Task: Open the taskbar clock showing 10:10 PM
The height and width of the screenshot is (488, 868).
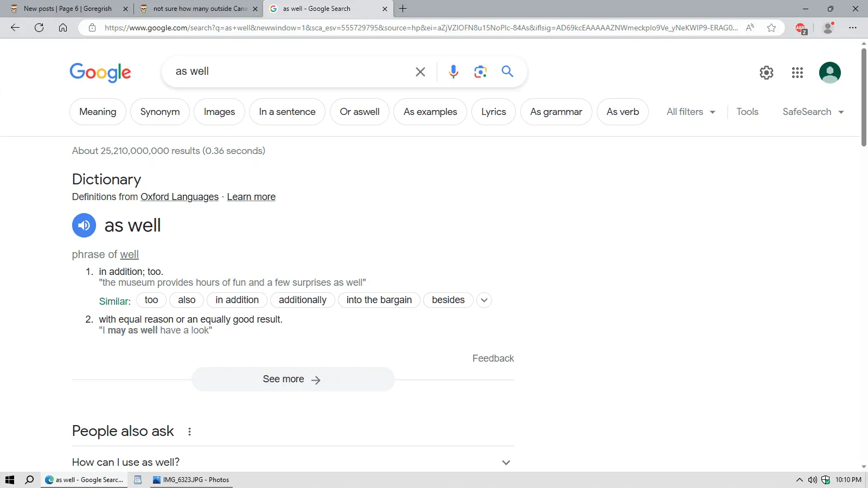Action: 848,480
